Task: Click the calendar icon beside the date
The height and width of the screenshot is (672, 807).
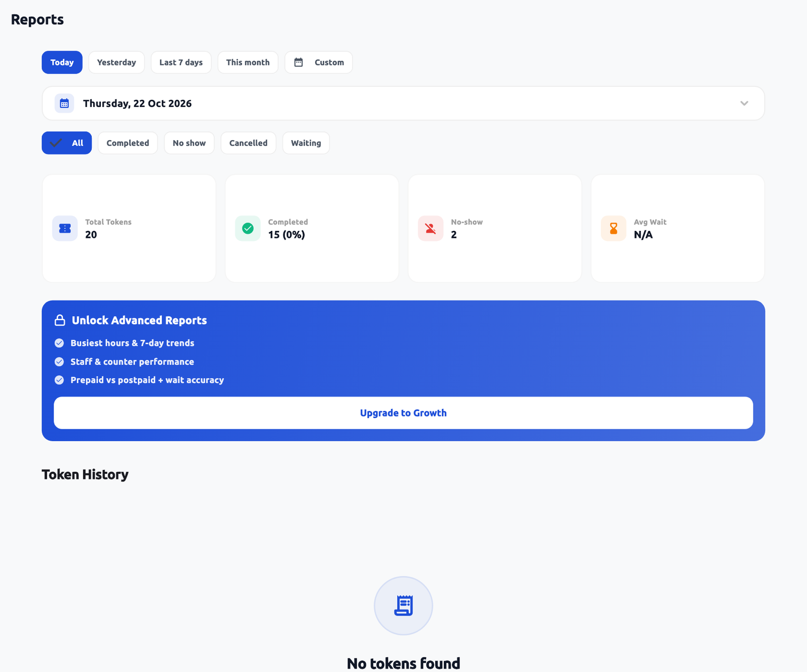Action: 64,103
